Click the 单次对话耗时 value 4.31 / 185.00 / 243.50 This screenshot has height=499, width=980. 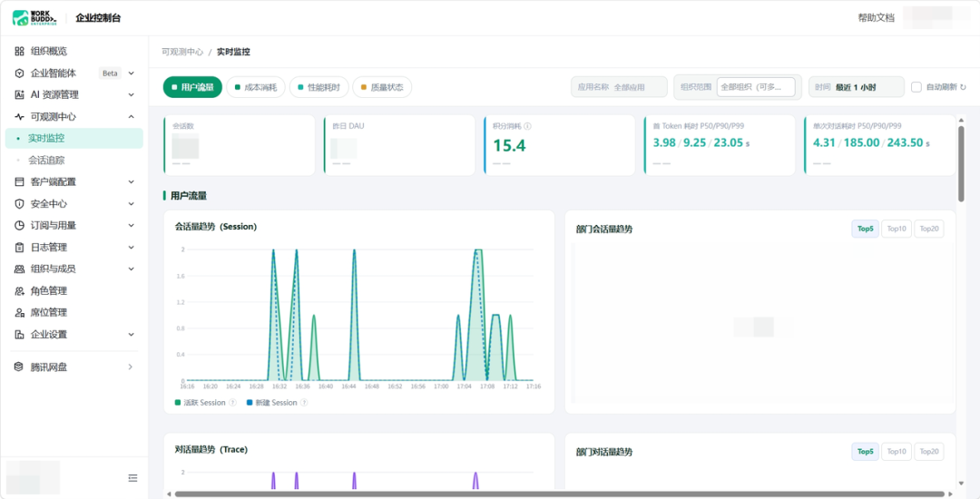[x=871, y=143]
